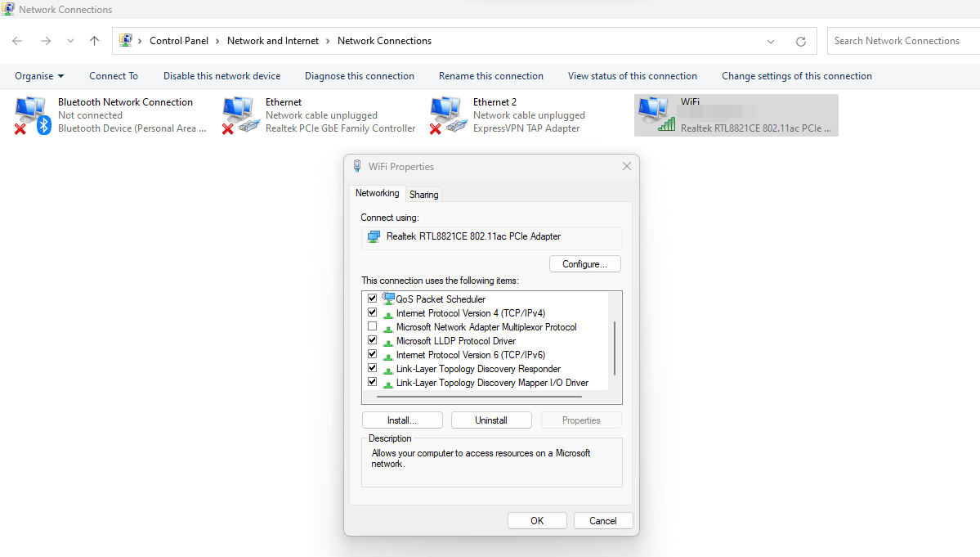This screenshot has height=557, width=980.
Task: Open Network and Internet in the breadcrumb
Action: pyautogui.click(x=273, y=40)
